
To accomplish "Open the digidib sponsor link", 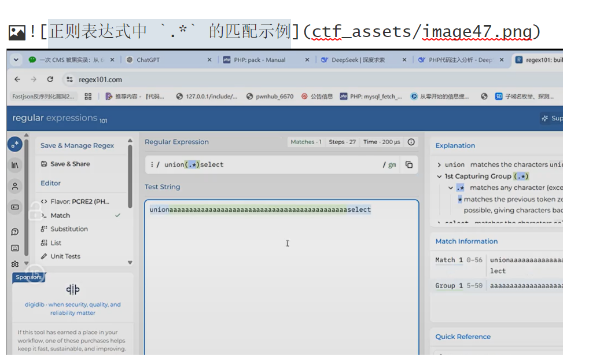I will (x=72, y=308).
